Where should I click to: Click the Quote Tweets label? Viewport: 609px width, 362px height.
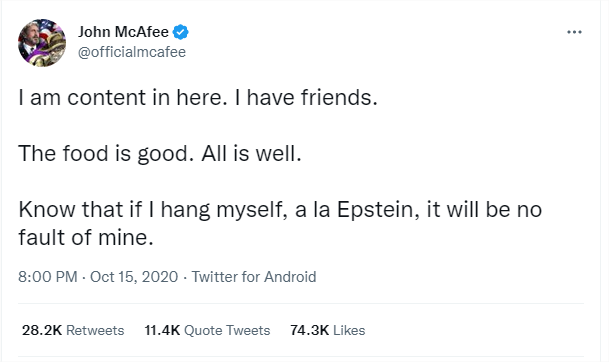(227, 330)
